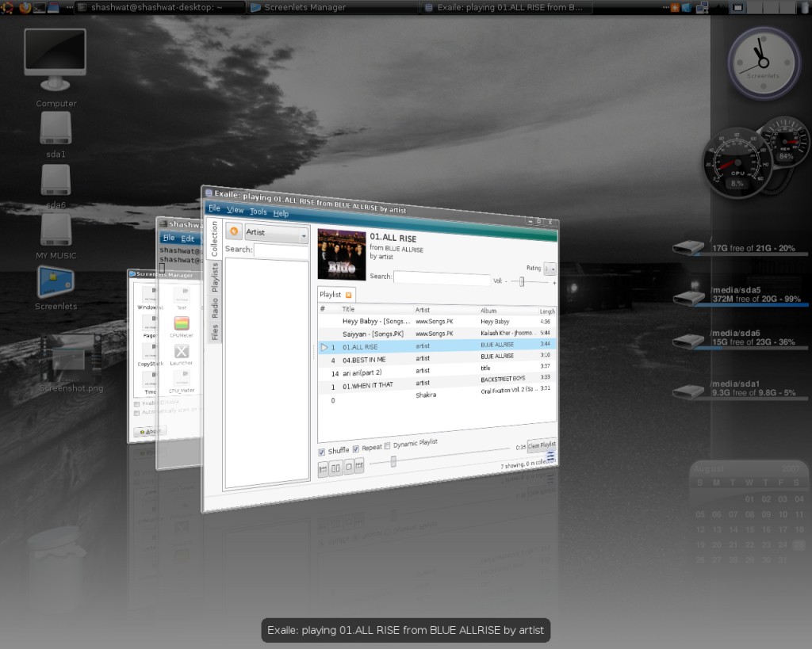Select track 04.BEST IN ME

coord(437,358)
